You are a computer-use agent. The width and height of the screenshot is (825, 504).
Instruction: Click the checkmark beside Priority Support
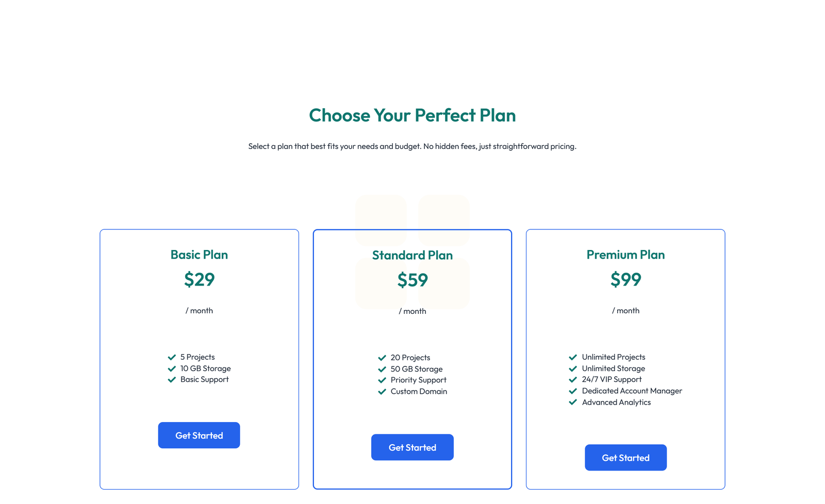point(382,380)
